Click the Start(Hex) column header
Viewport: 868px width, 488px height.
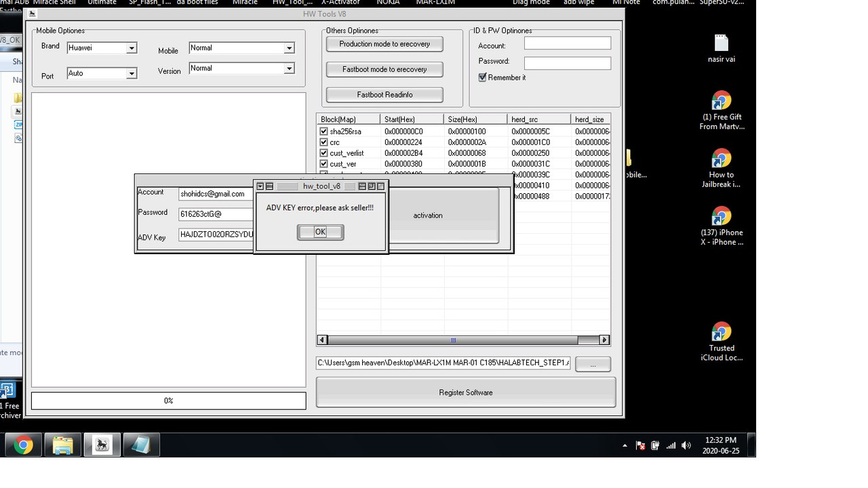[412, 119]
